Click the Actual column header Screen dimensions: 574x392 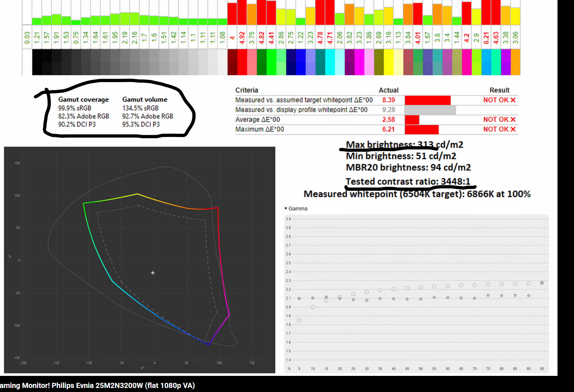[x=388, y=90]
